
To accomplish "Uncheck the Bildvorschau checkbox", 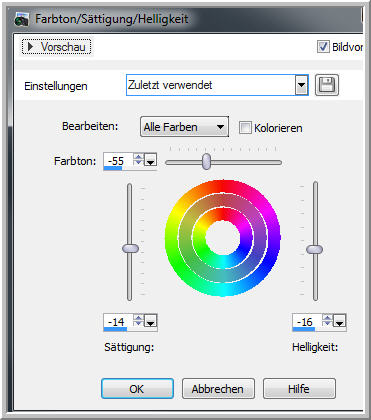I will pos(323,47).
